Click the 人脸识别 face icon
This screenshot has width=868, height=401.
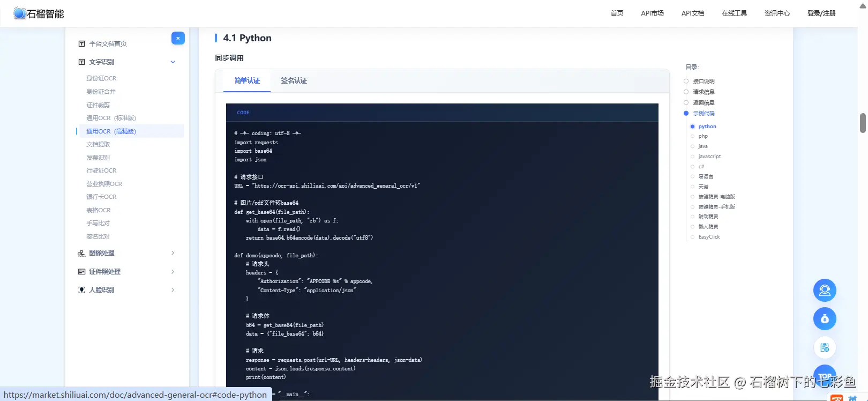[81, 290]
